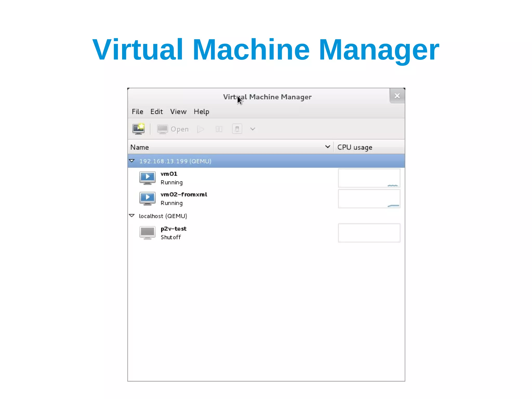Screen dimensions: 532x399
Task: Open the shutdown options dropdown arrow
Action: [x=253, y=129]
